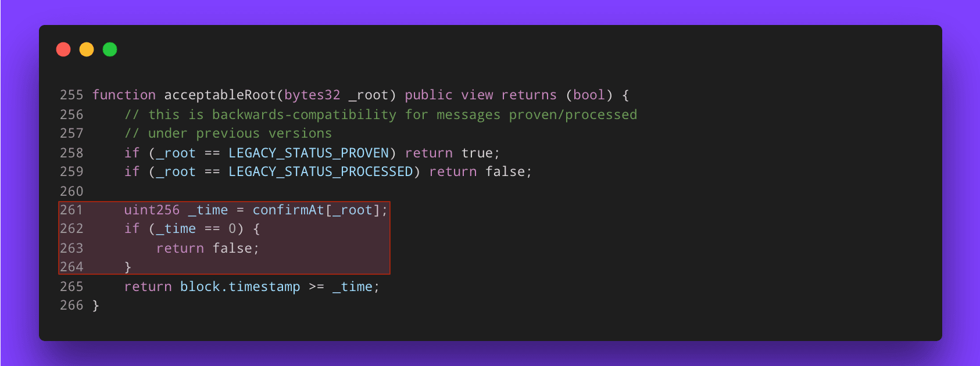Click the (bool) return type
Image resolution: width=980 pixels, height=366 pixels.
click(x=589, y=95)
